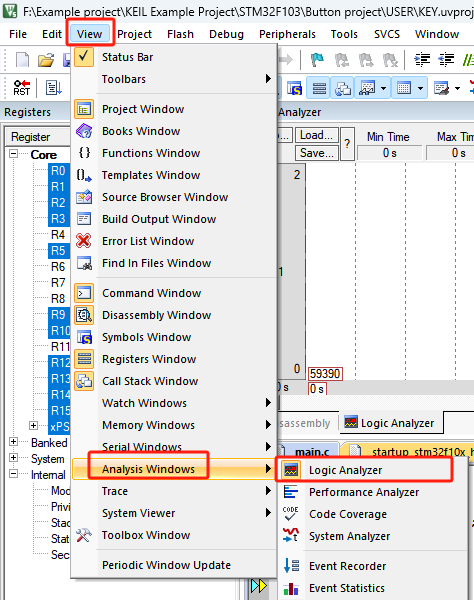This screenshot has height=600, width=474.
Task: Click the Disassembly Window magnifier icon
Action: (84, 315)
